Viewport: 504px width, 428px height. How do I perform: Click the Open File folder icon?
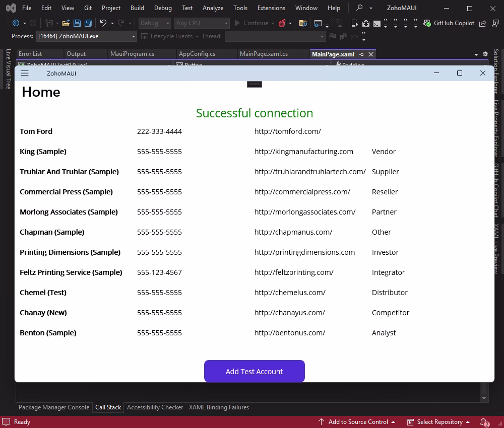tap(66, 23)
